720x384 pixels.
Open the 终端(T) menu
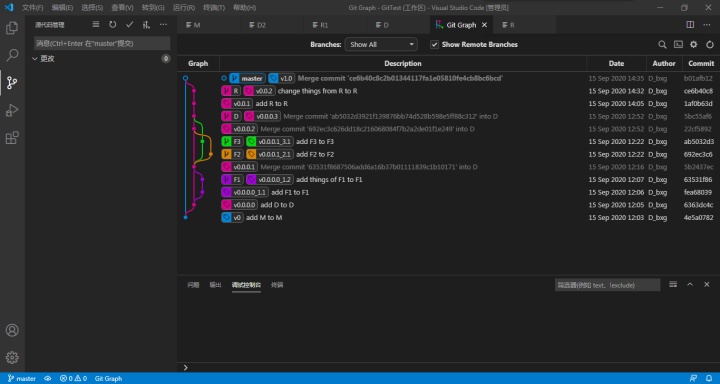pyautogui.click(x=214, y=8)
